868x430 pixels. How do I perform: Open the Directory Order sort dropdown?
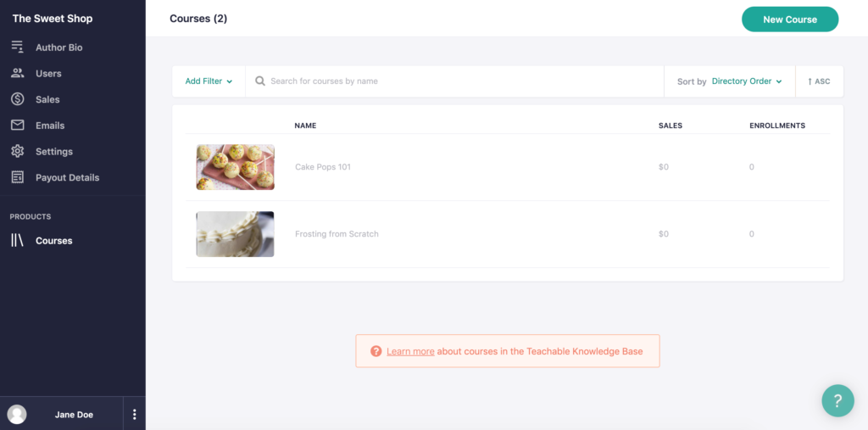point(746,81)
